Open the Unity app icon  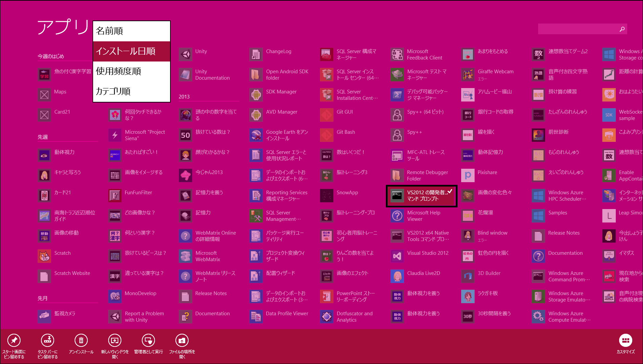point(186,54)
